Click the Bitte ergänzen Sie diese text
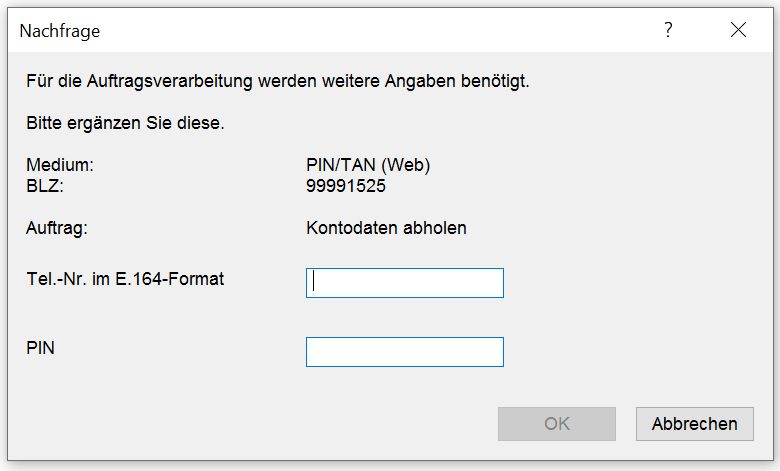The width and height of the screenshot is (780, 471). 125,123
